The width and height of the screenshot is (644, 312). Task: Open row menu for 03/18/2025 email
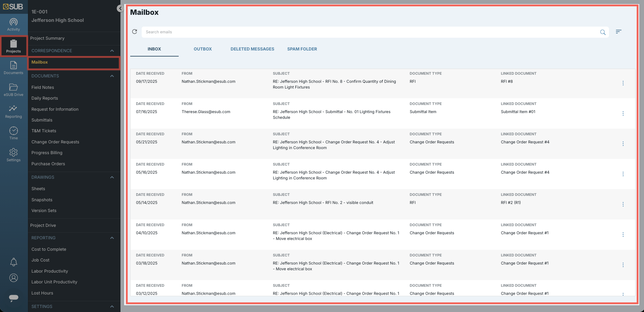[x=623, y=265]
